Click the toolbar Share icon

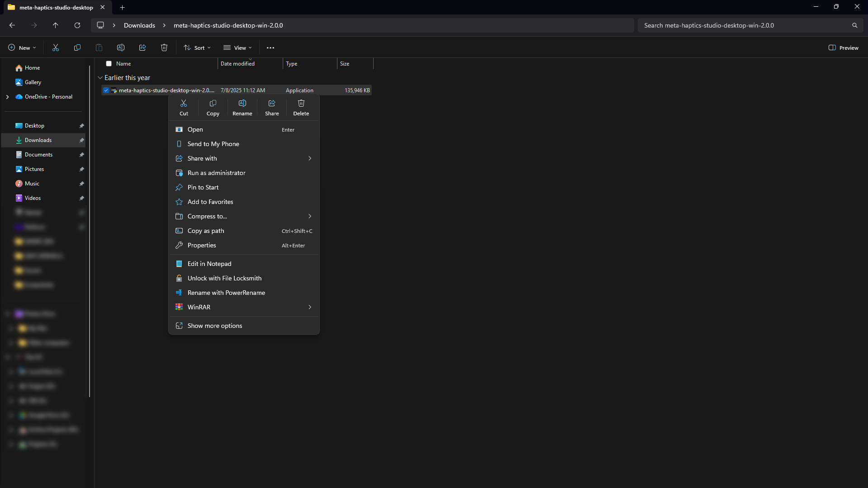coord(142,47)
